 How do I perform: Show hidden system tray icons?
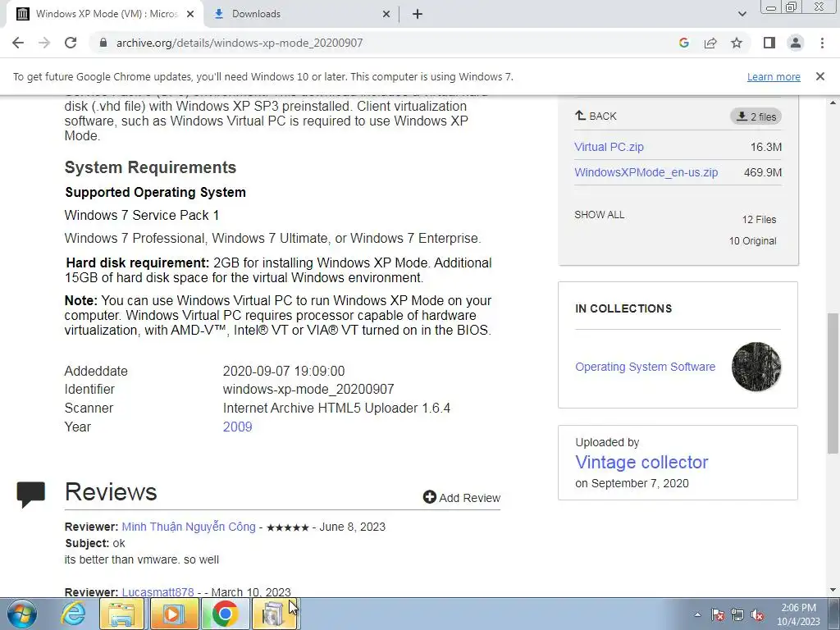tap(697, 614)
